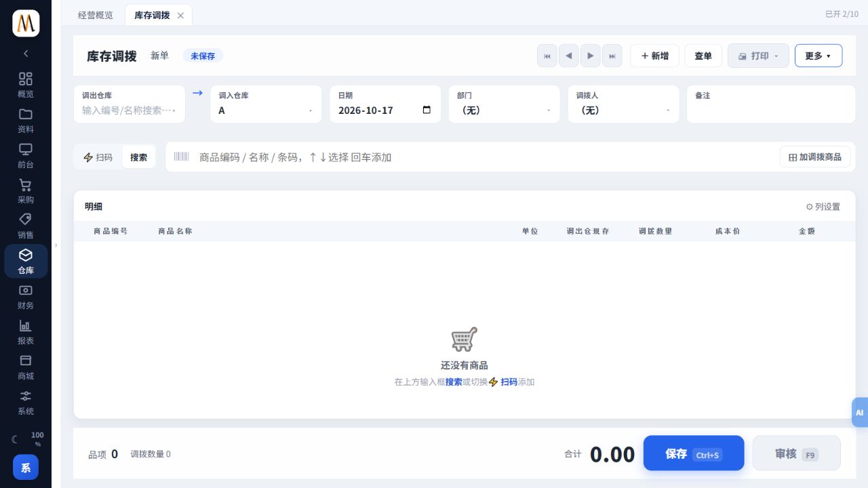Expand the 更多 menu

point(818,56)
